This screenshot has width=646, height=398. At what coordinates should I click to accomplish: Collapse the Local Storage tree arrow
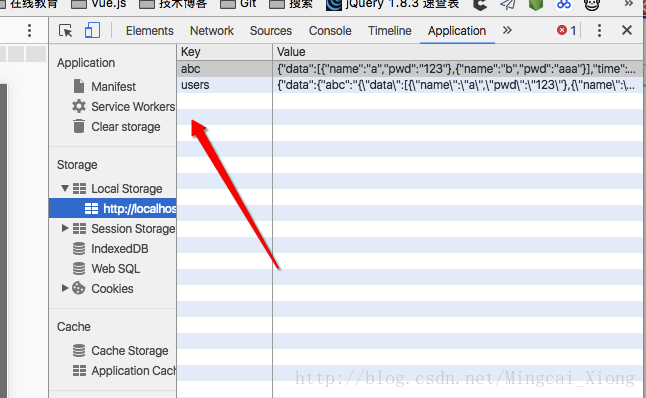(65, 188)
